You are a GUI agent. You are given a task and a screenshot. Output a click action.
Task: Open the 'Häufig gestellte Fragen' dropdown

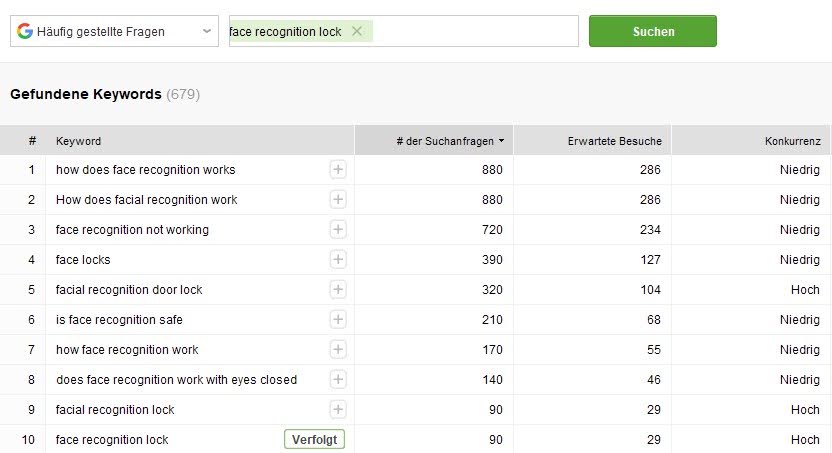pyautogui.click(x=114, y=31)
